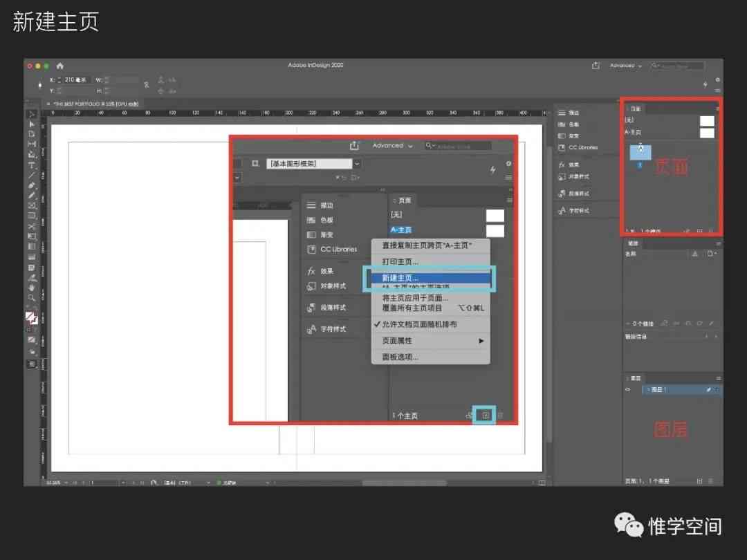Viewport: 747px width, 560px height.
Task: Open 描边 panel in the enlarged inset
Action: click(x=321, y=205)
